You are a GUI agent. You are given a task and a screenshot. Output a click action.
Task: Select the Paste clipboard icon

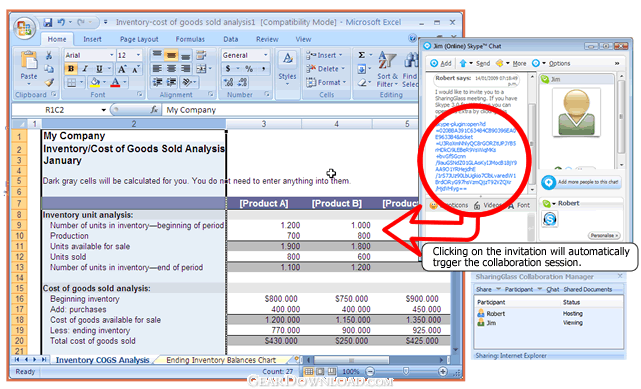[x=29, y=65]
